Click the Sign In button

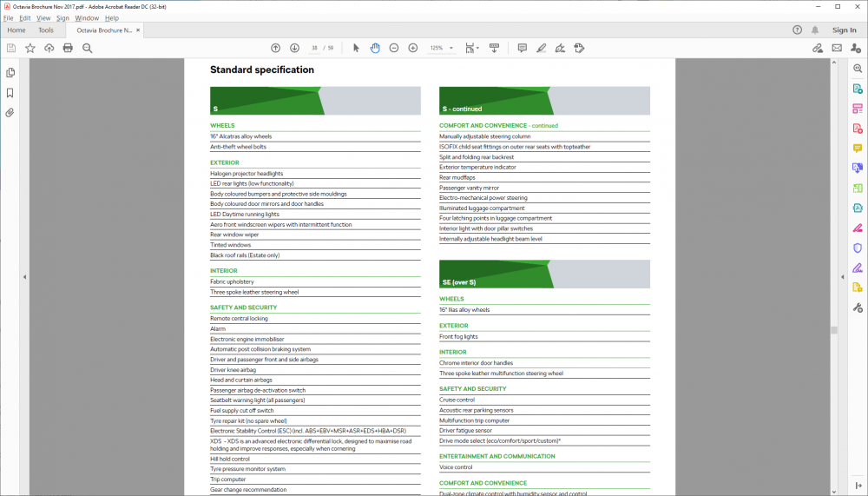[x=844, y=30]
